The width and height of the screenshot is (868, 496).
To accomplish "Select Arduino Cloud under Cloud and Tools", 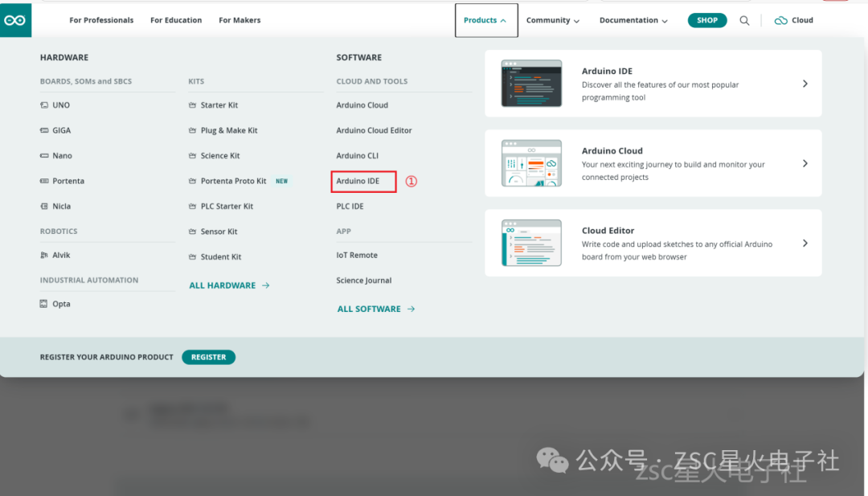I will pos(362,105).
